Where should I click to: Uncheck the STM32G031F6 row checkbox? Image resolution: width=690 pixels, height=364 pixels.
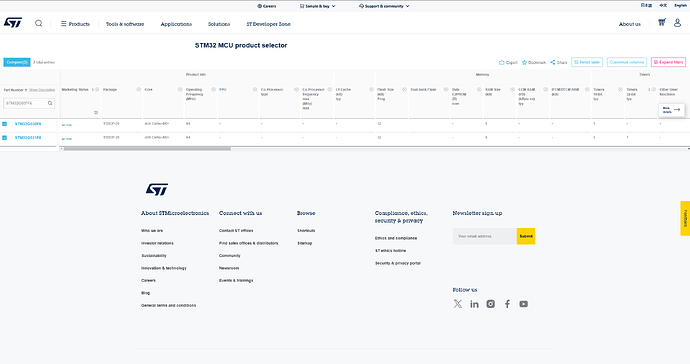coord(4,138)
